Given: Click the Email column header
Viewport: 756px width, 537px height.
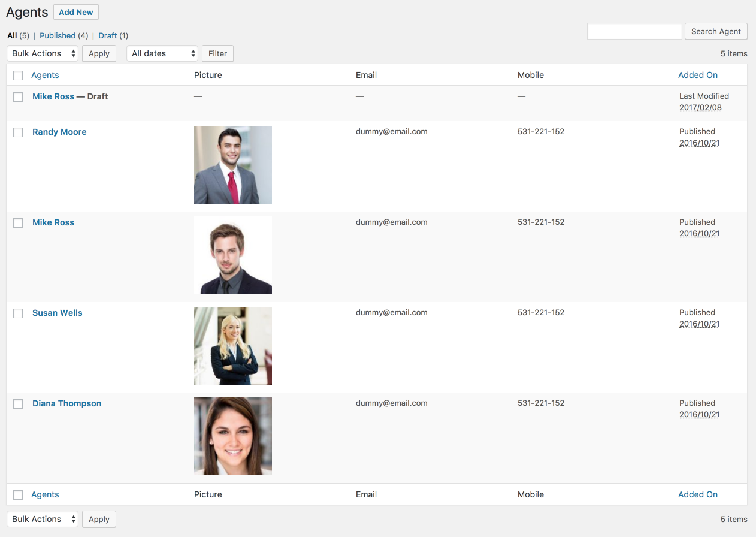Looking at the screenshot, I should coord(366,75).
